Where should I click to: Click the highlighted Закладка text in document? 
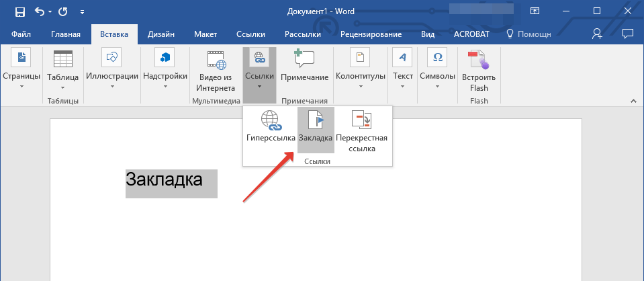pyautogui.click(x=165, y=181)
